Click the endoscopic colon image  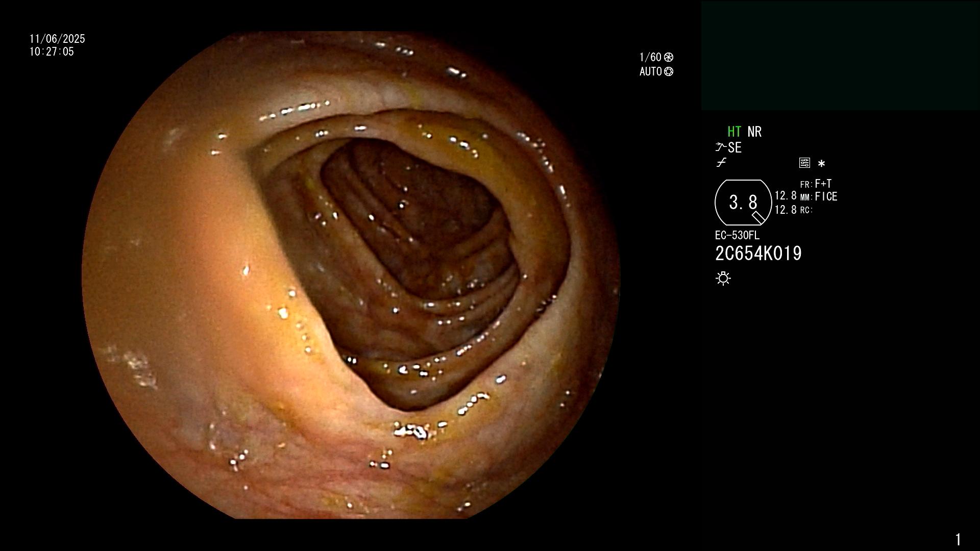351,275
